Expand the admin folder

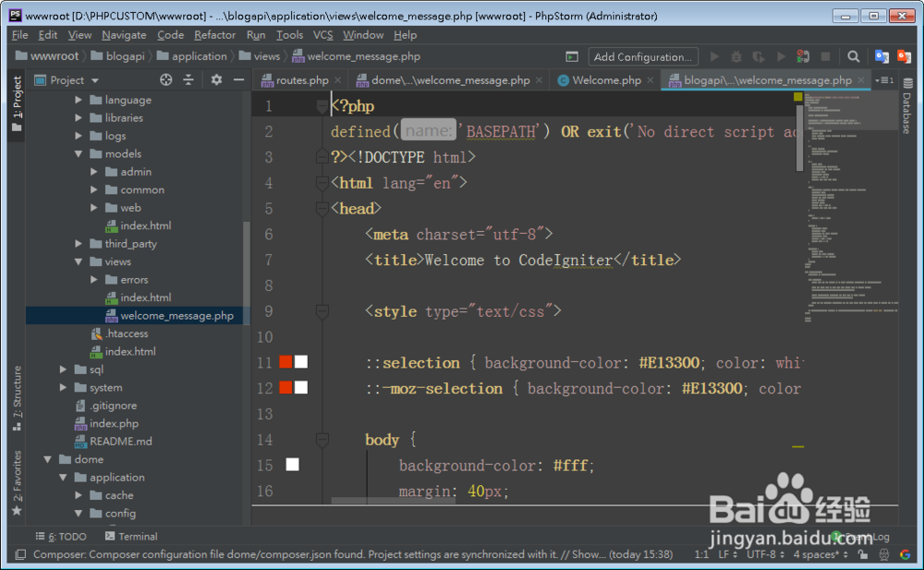pyautogui.click(x=93, y=172)
